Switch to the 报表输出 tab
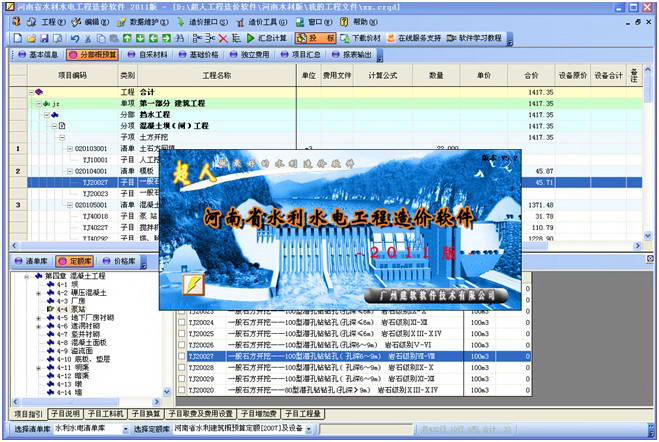 pos(353,55)
